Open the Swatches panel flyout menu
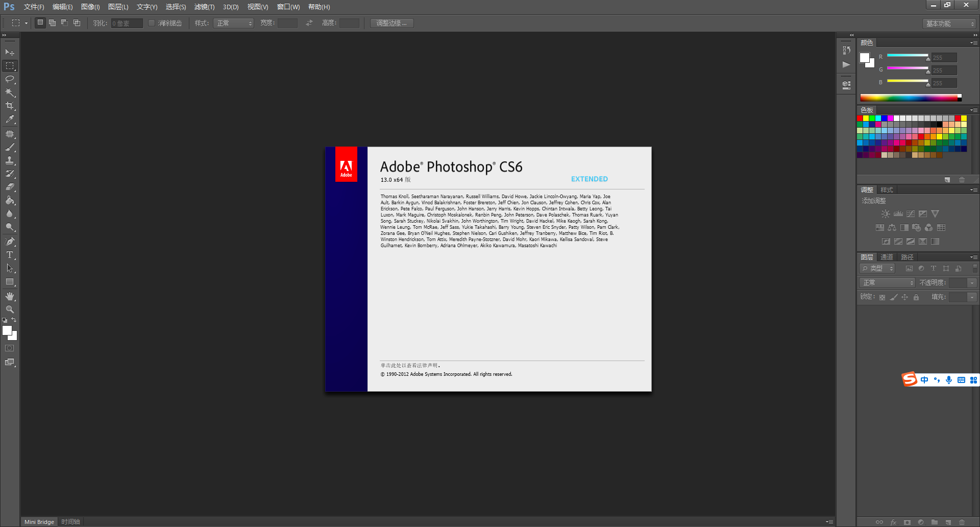980x527 pixels. coord(974,110)
